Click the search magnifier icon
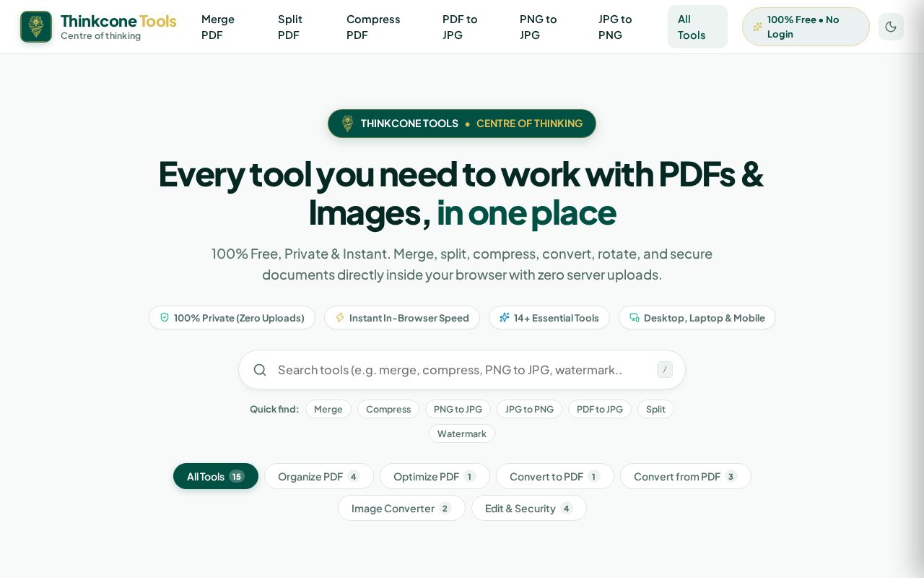 (x=260, y=370)
